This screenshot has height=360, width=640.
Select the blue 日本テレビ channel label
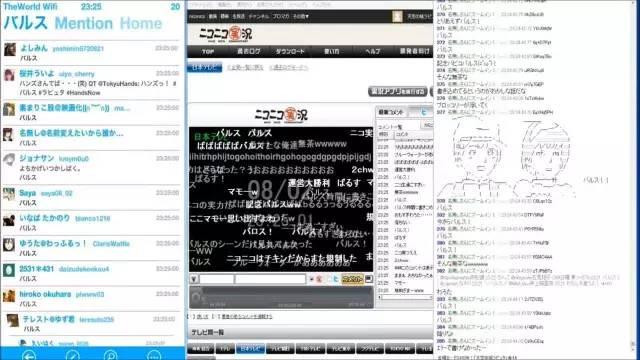click(204, 67)
